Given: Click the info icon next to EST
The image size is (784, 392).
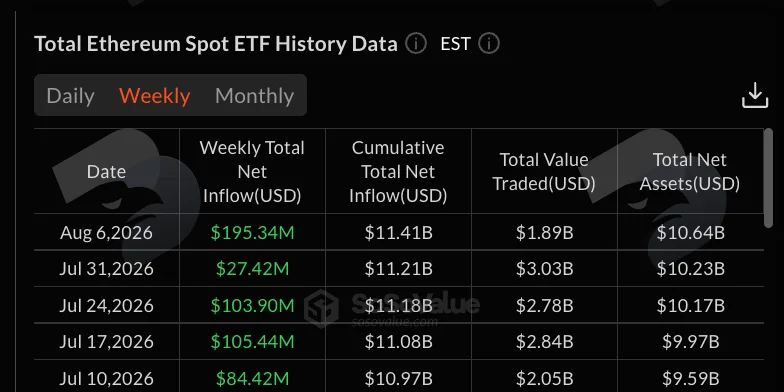Looking at the screenshot, I should point(489,44).
